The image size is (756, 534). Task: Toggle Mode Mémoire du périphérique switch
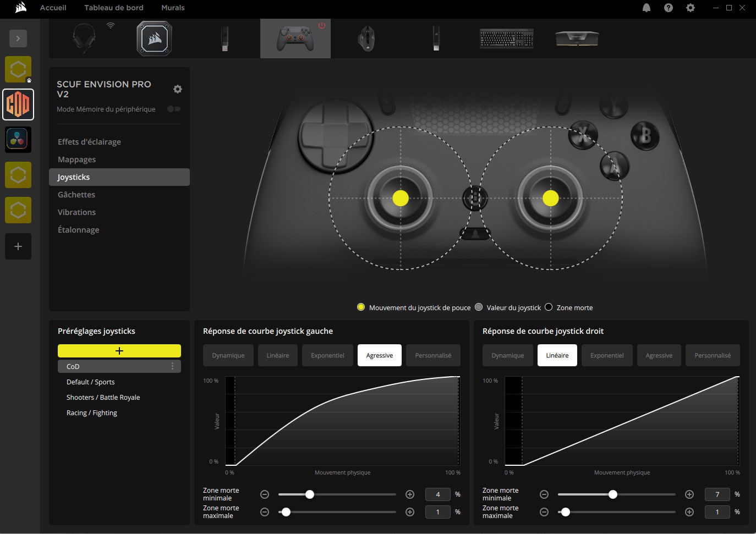coord(174,109)
